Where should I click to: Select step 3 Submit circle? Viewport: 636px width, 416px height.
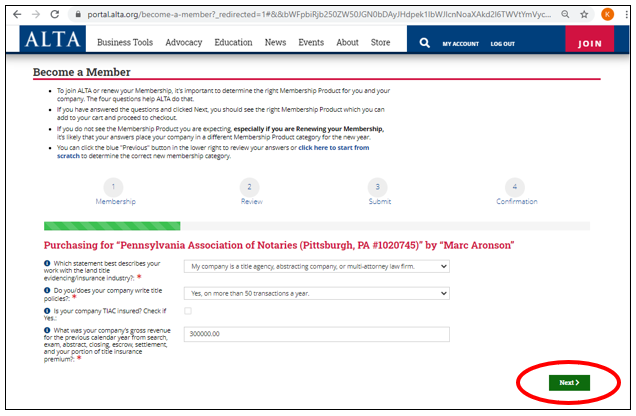coord(378,187)
